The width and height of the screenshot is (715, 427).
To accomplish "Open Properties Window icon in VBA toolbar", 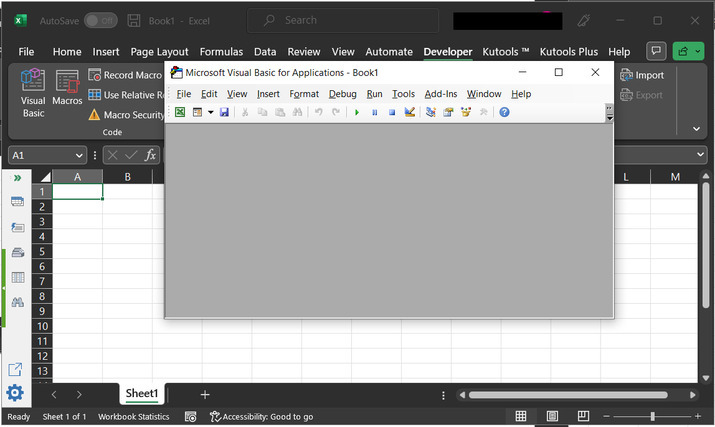I will [x=448, y=112].
